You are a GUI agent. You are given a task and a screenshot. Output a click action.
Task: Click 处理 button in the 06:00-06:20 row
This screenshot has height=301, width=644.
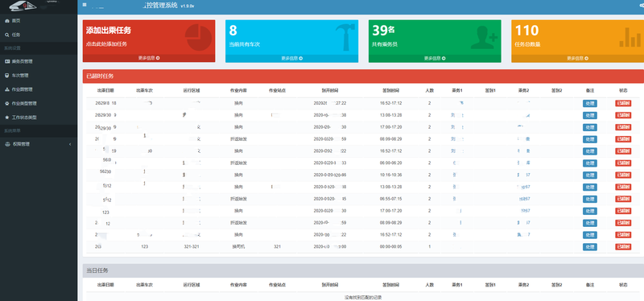pyautogui.click(x=590, y=163)
